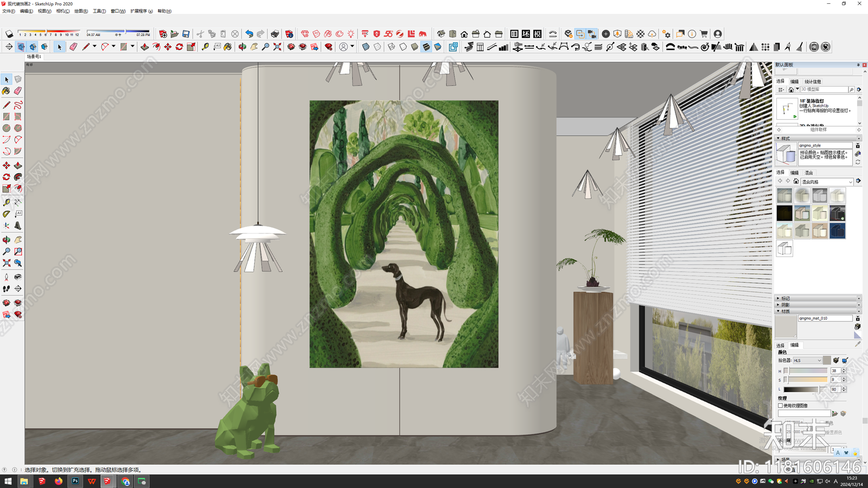Screen dimensions: 868x488
Task: Switch to the 统计信息 tab
Action: click(813, 82)
